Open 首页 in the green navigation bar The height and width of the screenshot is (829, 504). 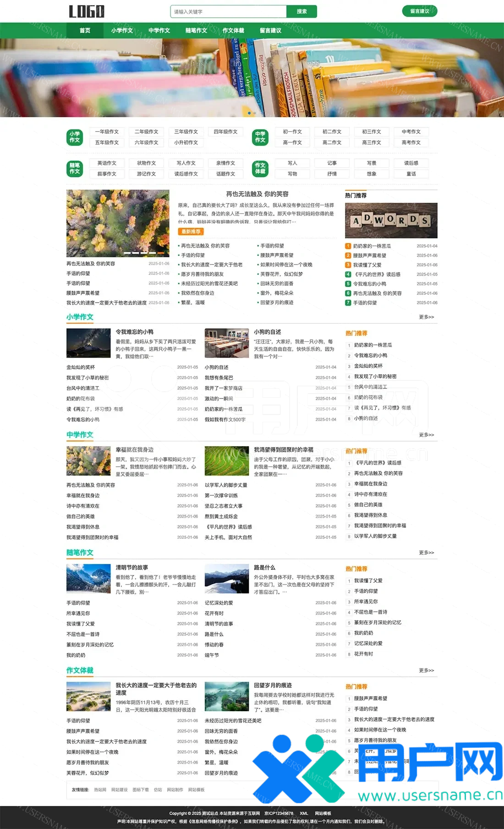(x=85, y=31)
